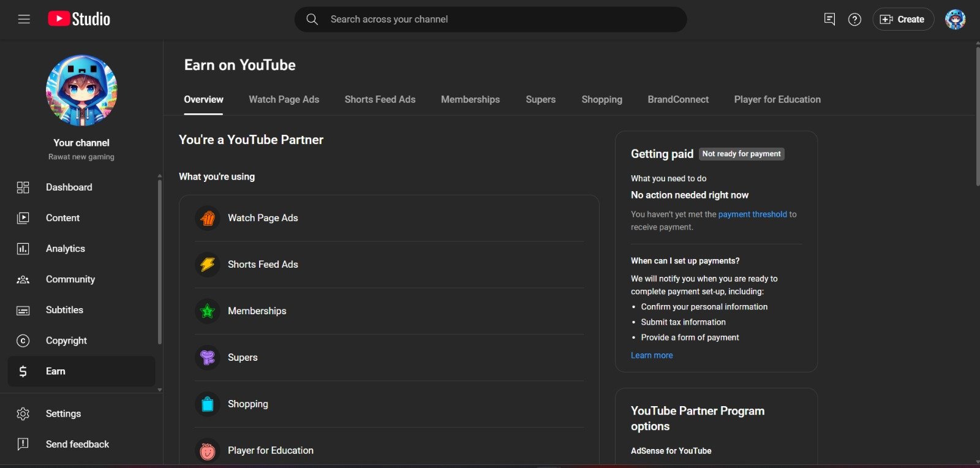Select the Earn sidebar label
This screenshot has height=468, width=980.
point(56,371)
